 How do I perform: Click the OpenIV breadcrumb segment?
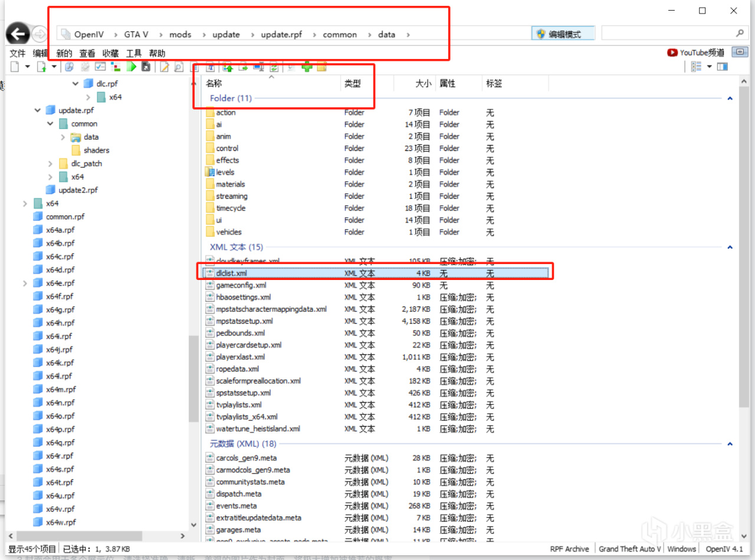click(89, 34)
